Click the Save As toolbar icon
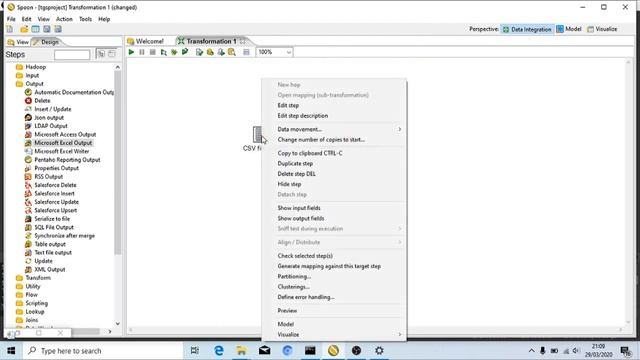The width and height of the screenshot is (640, 360). pos(58,29)
